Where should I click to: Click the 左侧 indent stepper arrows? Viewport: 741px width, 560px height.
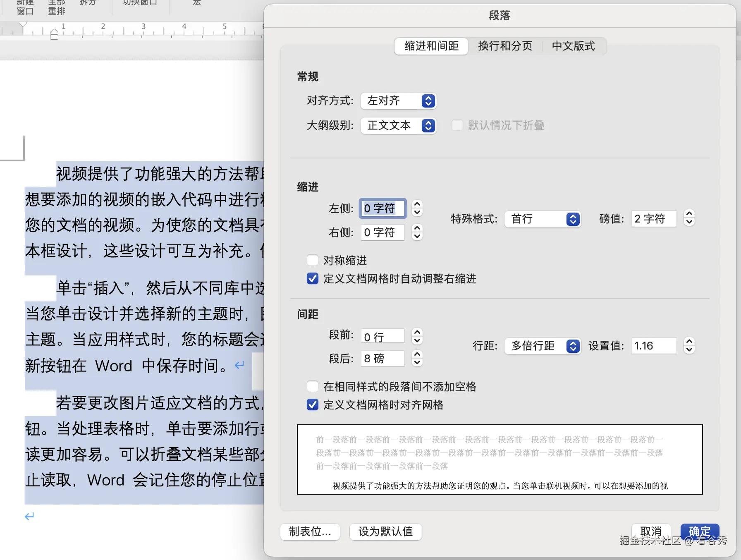(417, 208)
